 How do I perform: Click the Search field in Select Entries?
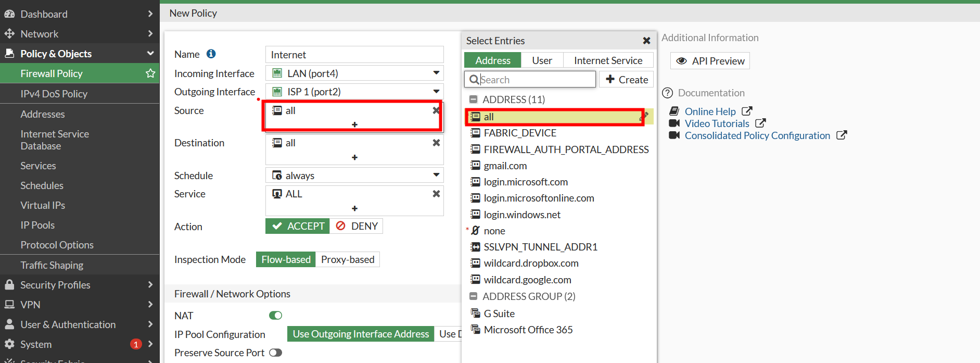pos(536,80)
